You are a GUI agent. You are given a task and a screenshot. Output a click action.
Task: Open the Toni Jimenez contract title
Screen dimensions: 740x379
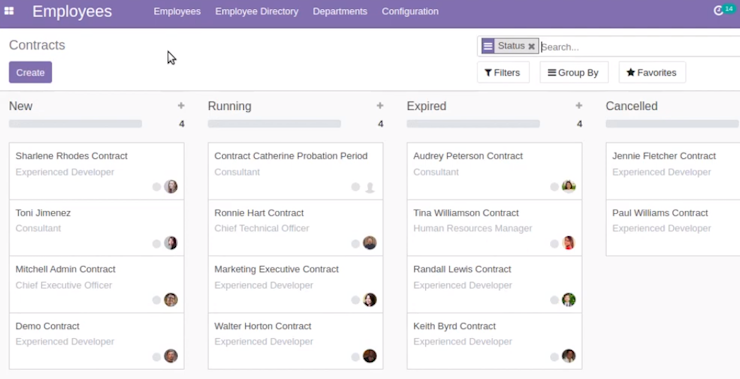(43, 213)
